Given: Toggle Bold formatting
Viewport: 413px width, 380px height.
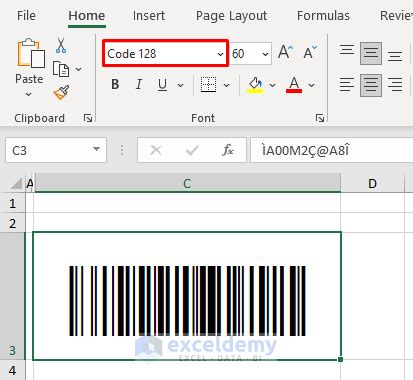Looking at the screenshot, I should pyautogui.click(x=115, y=85).
